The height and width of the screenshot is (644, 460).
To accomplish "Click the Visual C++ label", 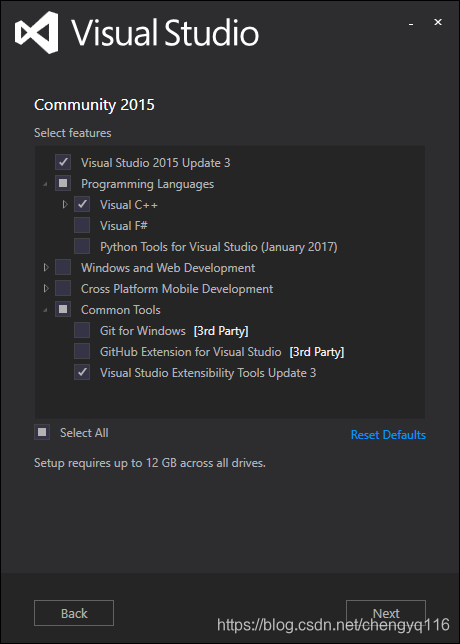I will (129, 205).
